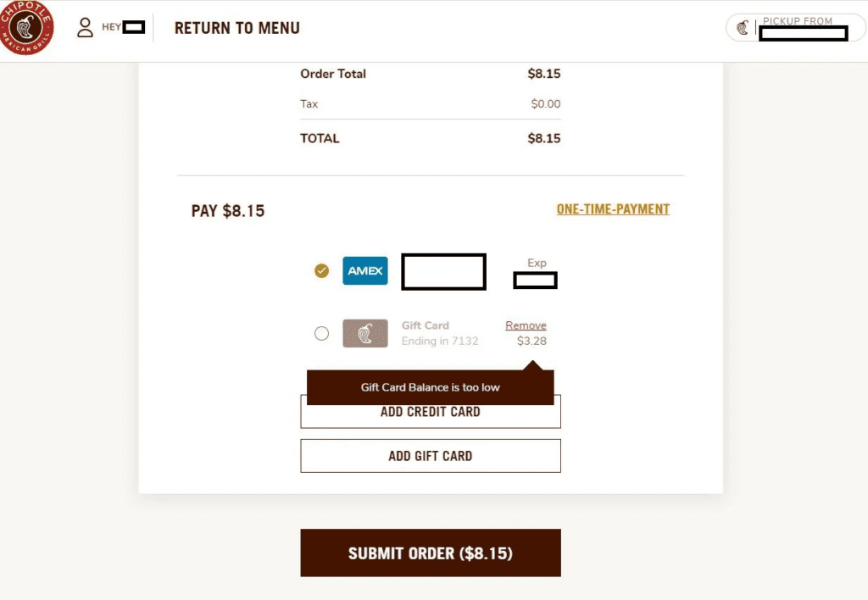Click the HEY greeting text
Viewport: 868px width, 600px height.
(x=112, y=27)
